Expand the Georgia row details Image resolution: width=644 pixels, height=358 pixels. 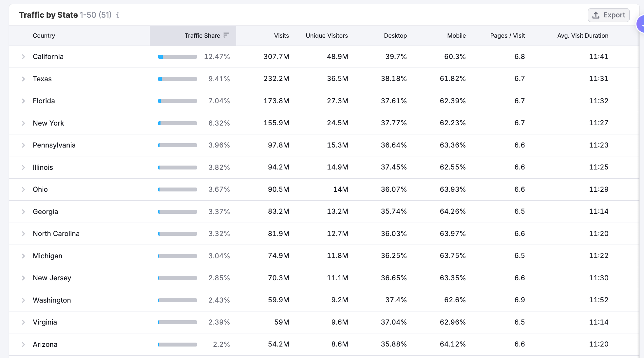[x=23, y=211]
